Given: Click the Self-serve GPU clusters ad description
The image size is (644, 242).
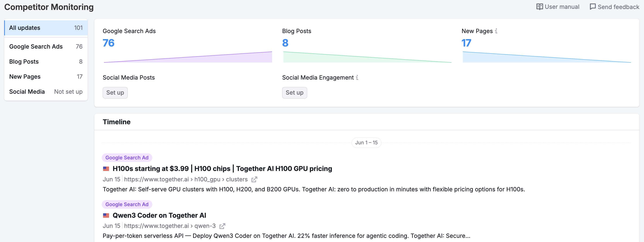Looking at the screenshot, I should pyautogui.click(x=314, y=189).
